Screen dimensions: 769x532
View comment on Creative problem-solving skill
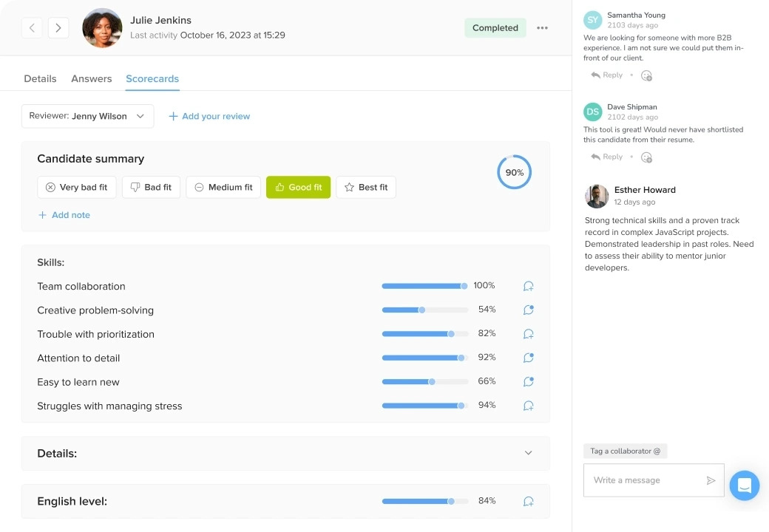tap(528, 310)
